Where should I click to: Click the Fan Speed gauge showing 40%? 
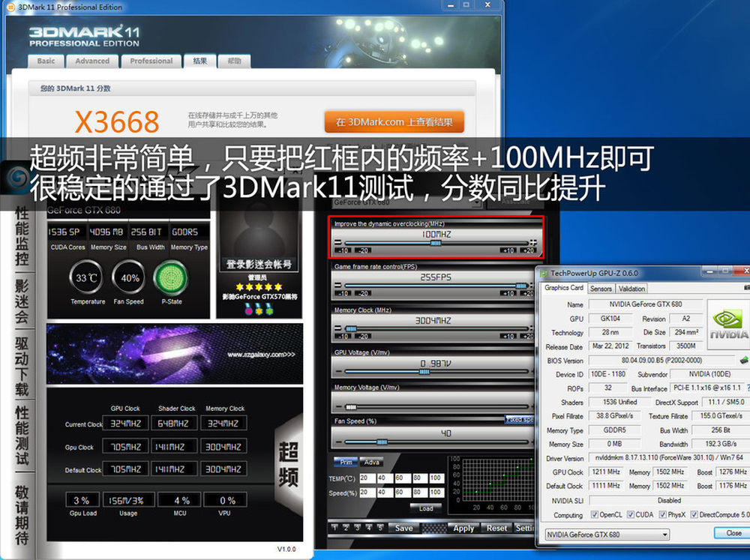pos(129,278)
